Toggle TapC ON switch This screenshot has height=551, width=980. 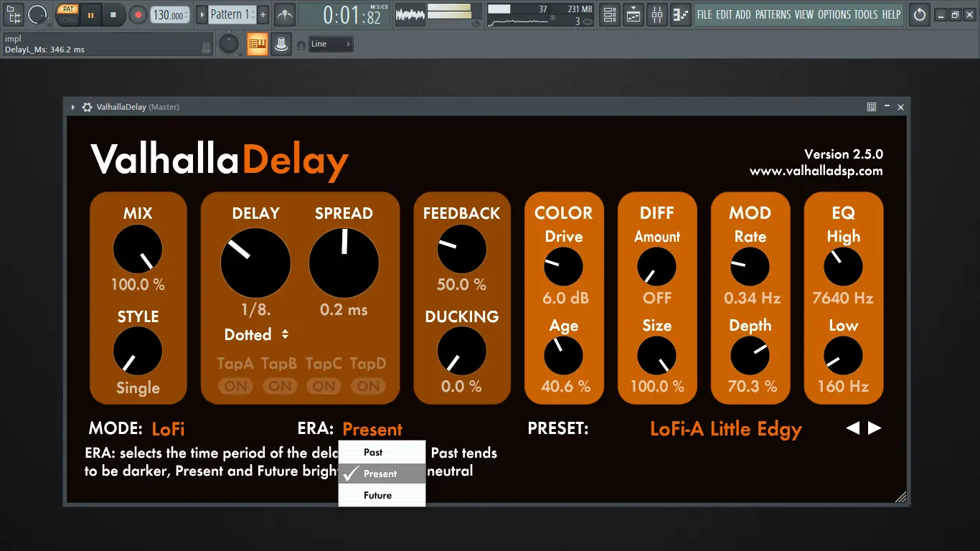pyautogui.click(x=324, y=386)
